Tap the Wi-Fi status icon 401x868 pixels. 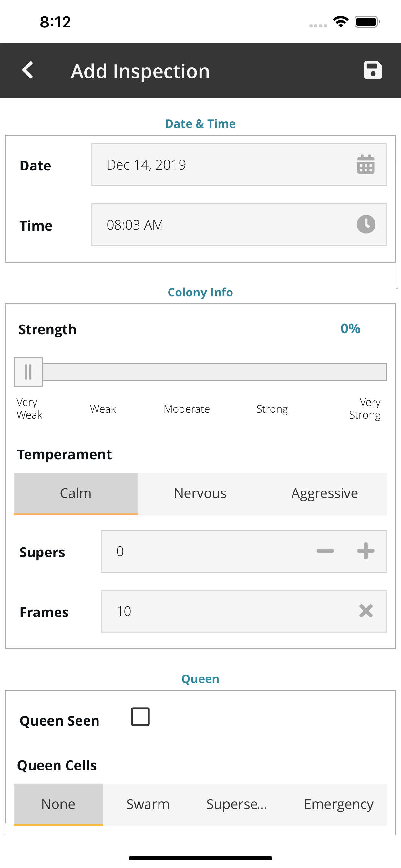[x=340, y=22]
